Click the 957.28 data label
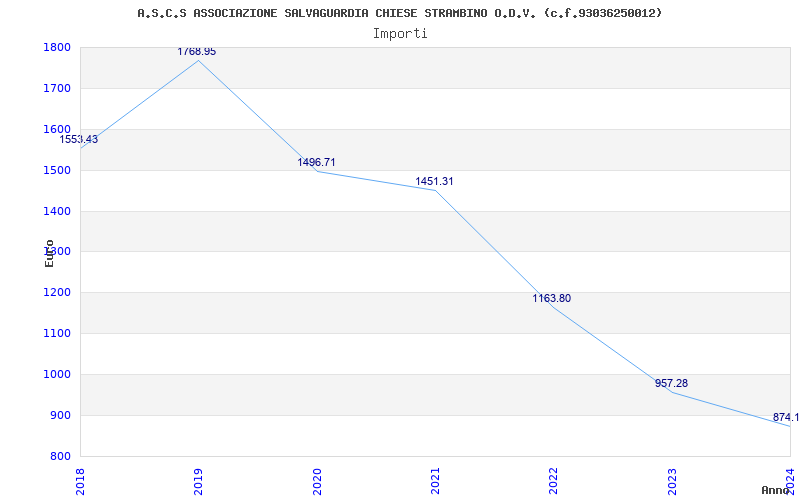This screenshot has height=500, width=800. [x=671, y=383]
